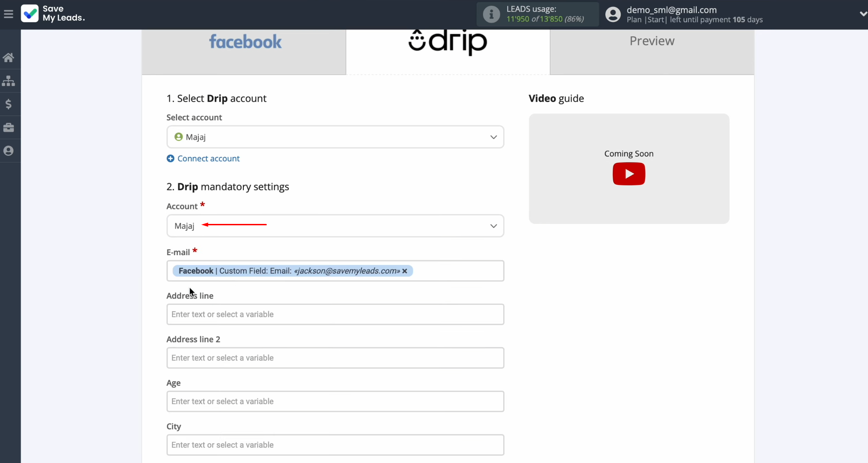Click the Age input field
868x463 pixels.
click(x=335, y=401)
